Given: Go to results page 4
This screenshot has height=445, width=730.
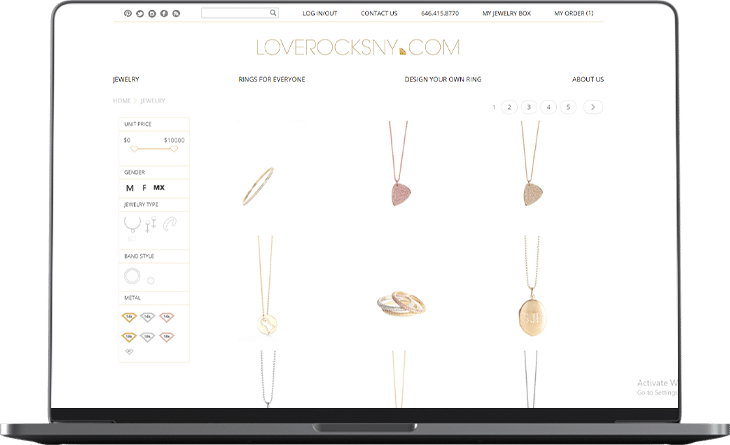Looking at the screenshot, I should click(x=548, y=107).
